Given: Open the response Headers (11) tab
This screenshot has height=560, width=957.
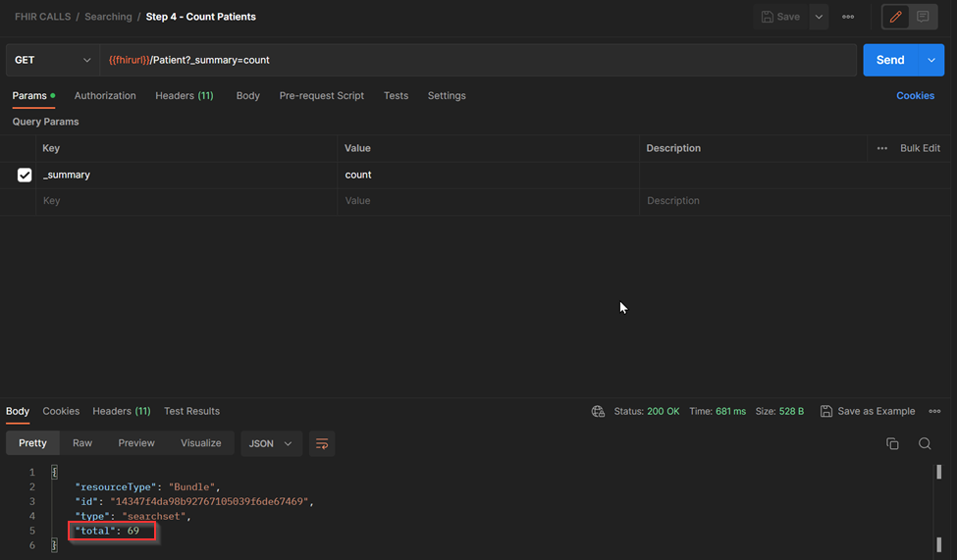Looking at the screenshot, I should pos(122,411).
